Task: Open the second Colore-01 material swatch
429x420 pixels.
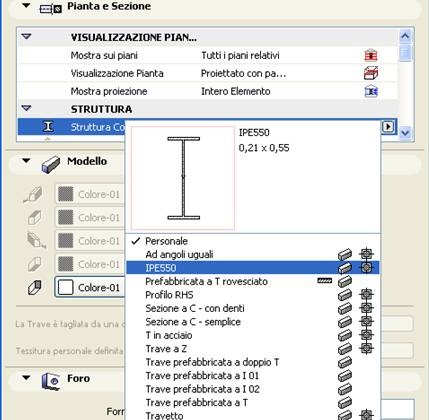Action: coord(66,217)
